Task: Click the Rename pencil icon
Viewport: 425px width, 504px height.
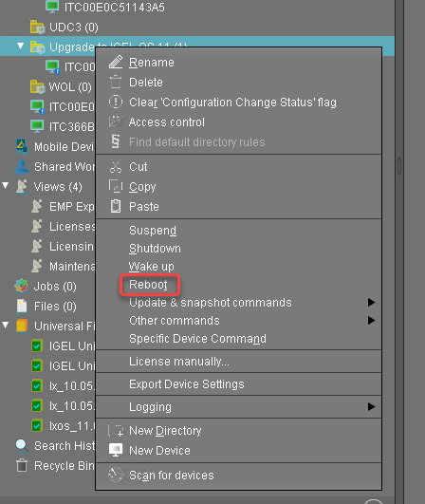Action: [116, 62]
